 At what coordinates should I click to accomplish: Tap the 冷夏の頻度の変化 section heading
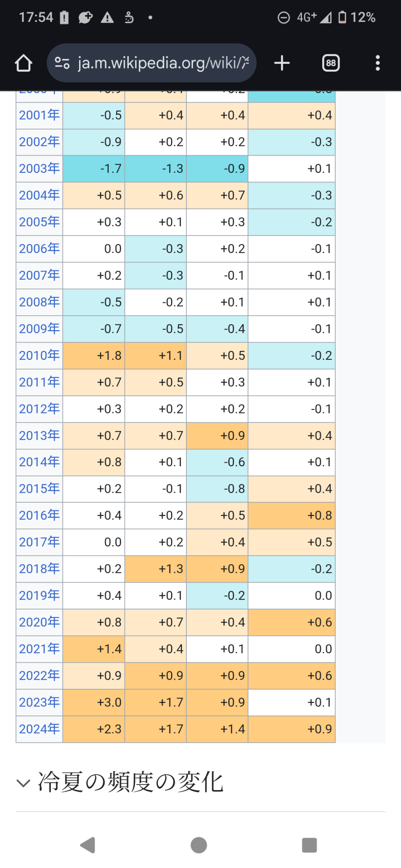(x=130, y=782)
